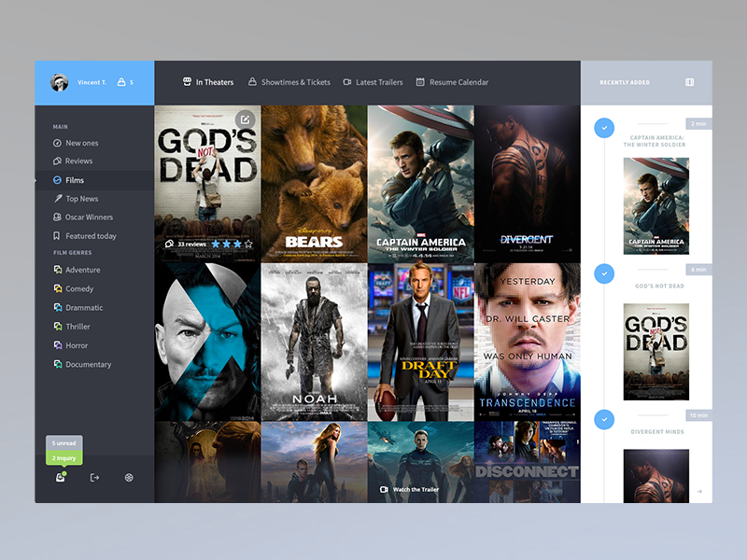The image size is (747, 560).
Task: Toggle the layout icon beside Recently Added
Action: coord(689,82)
